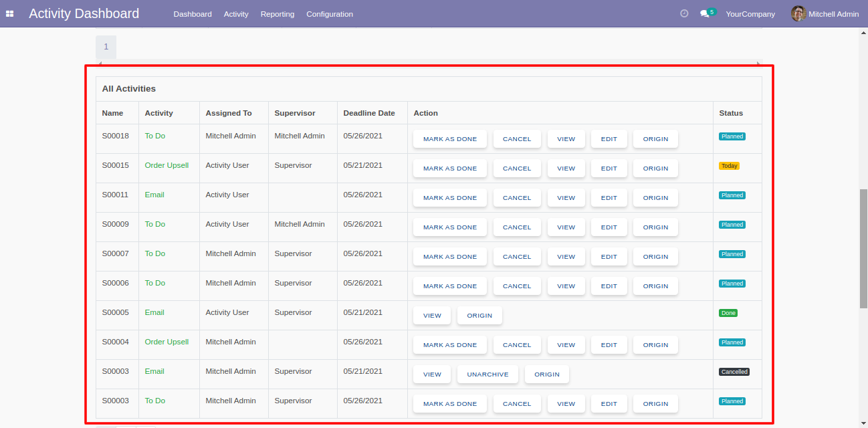Open origin of S00011
The width and height of the screenshot is (868, 428).
pos(656,198)
